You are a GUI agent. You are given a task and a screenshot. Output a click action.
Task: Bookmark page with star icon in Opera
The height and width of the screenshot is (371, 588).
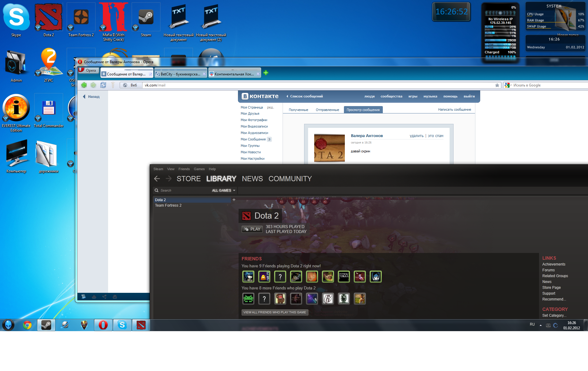point(497,85)
